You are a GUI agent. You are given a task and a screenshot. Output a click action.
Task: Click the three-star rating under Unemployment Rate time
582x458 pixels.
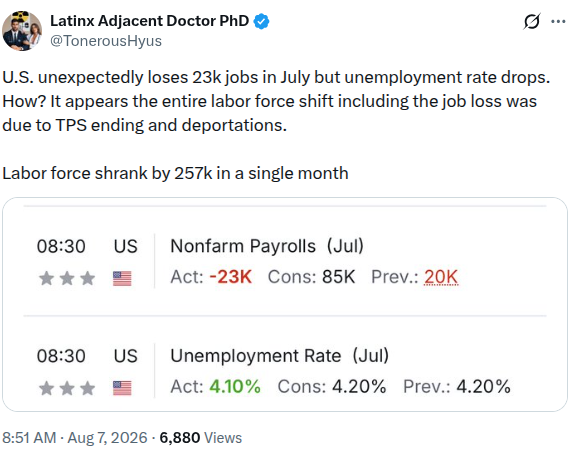[67, 388]
